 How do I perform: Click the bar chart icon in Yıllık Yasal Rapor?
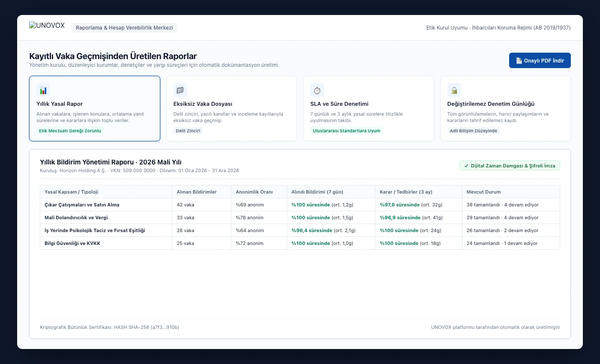pyautogui.click(x=43, y=90)
